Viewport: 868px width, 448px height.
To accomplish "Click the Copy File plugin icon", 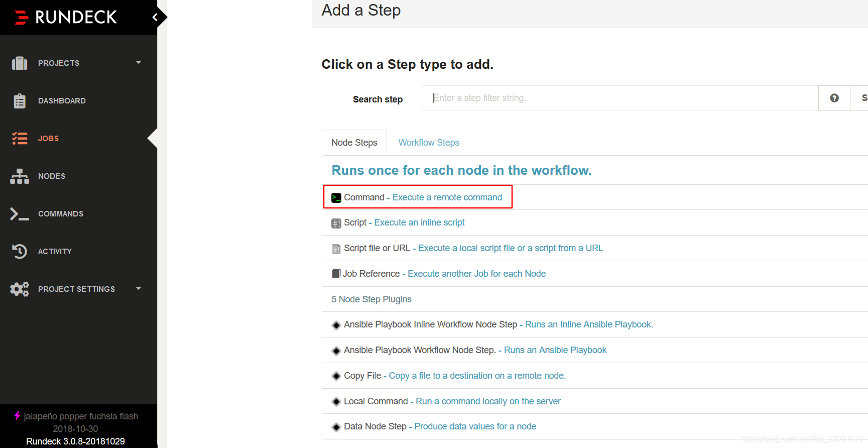I will tap(336, 376).
